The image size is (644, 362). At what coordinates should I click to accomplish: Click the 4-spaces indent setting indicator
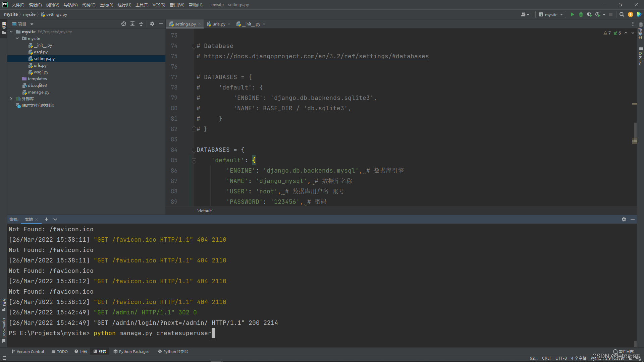[x=579, y=358]
